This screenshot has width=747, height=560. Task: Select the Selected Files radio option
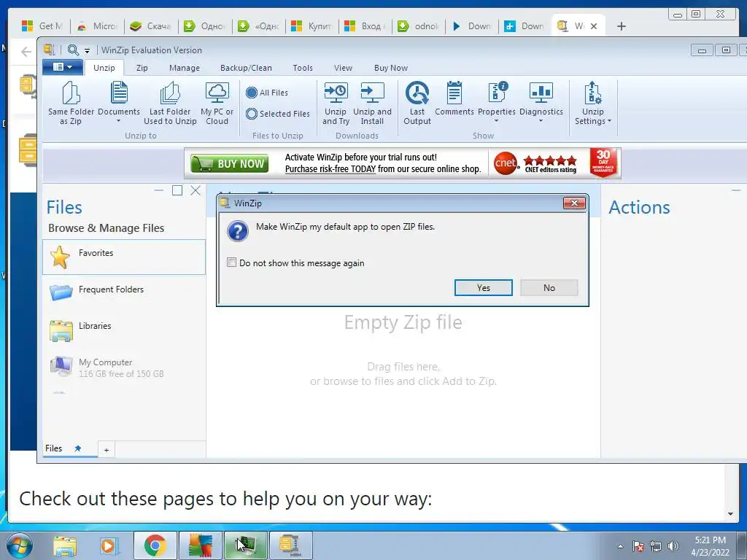(x=252, y=114)
